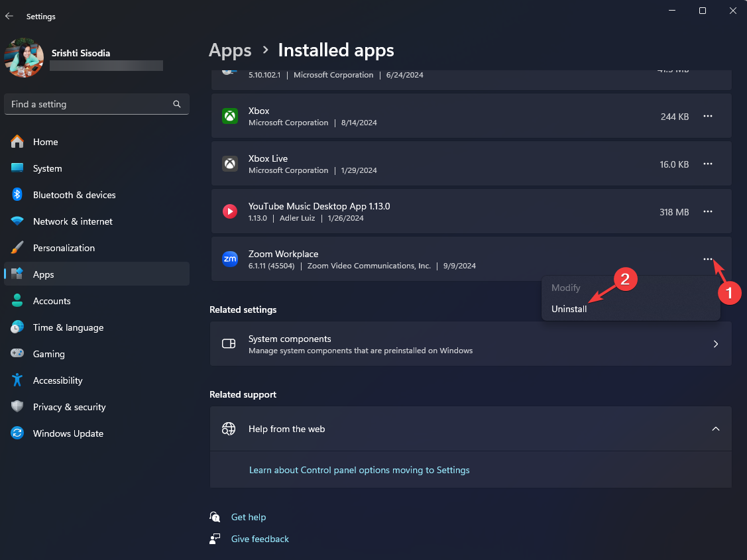Open more options for YouTube Music

click(707, 211)
